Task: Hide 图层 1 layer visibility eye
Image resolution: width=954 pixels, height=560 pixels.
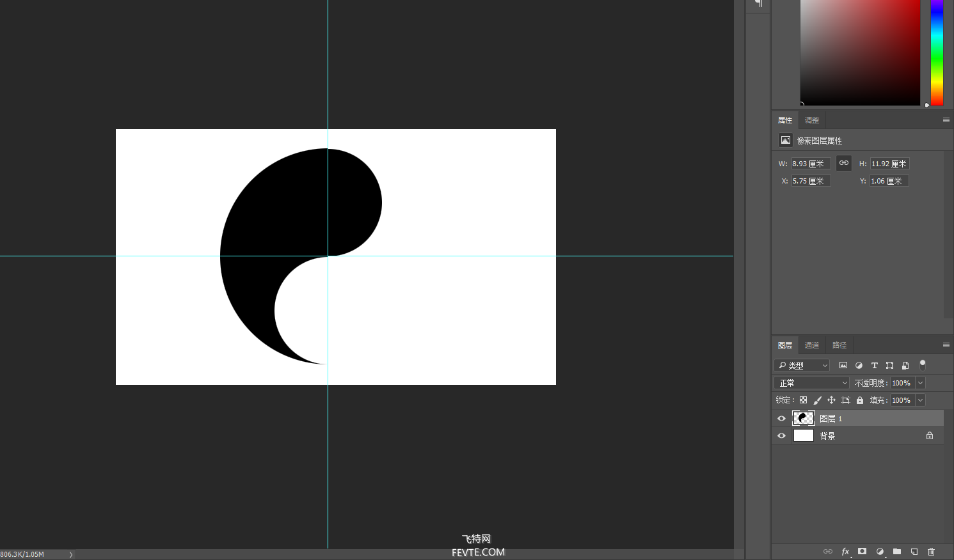Action: pos(781,419)
